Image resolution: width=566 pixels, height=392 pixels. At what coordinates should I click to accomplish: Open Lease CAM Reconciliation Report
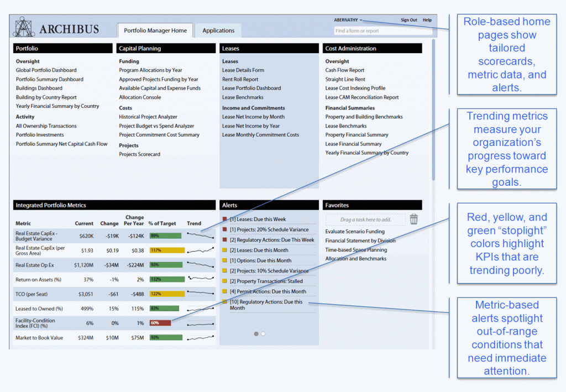(x=361, y=97)
